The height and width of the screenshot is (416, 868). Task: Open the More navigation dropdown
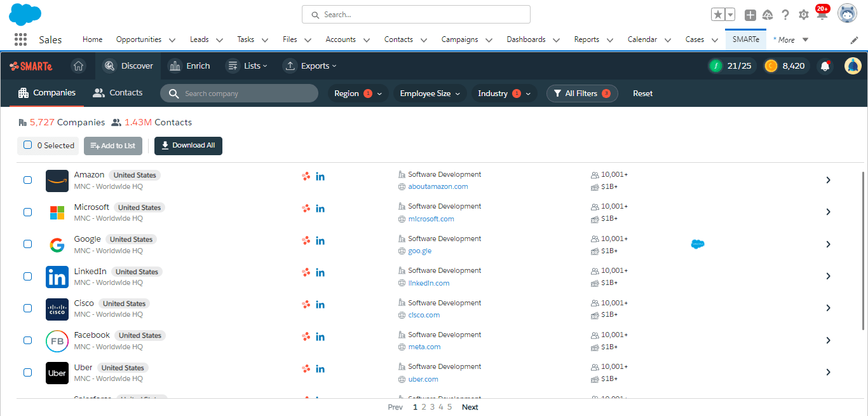pyautogui.click(x=790, y=40)
